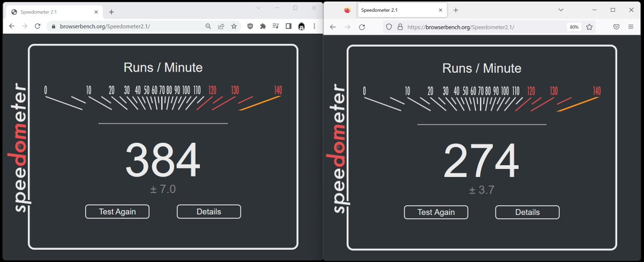
Task: Open Firefox's hamburger application menu
Action: [x=631, y=27]
